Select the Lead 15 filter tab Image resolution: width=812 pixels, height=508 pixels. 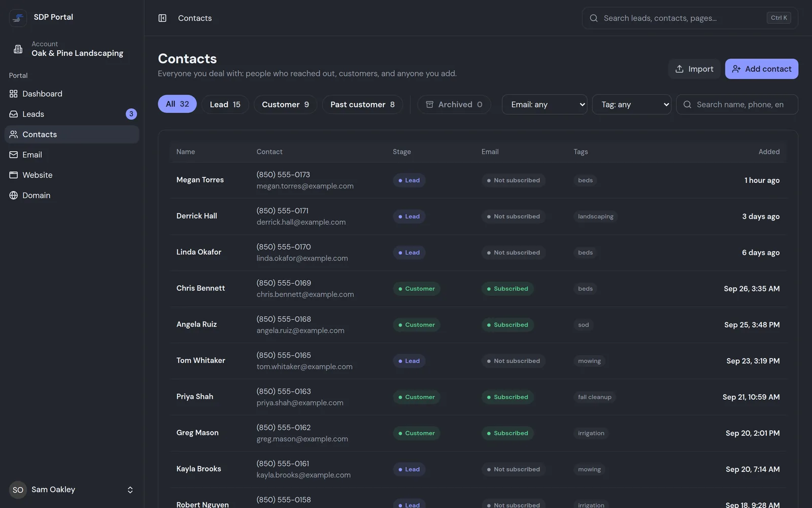pos(225,105)
